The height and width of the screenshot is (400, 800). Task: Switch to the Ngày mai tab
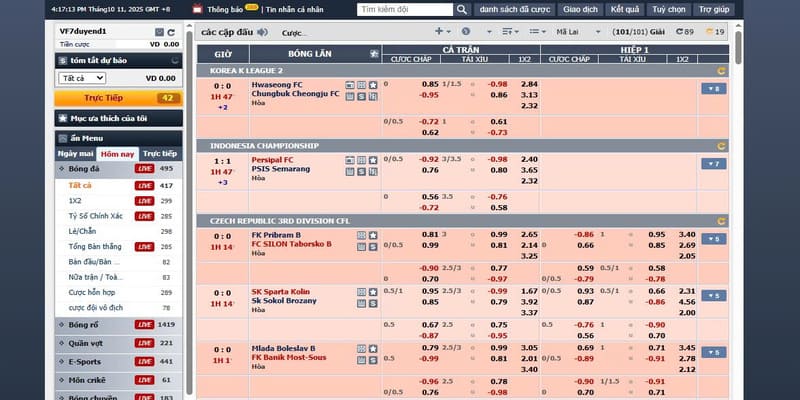75,154
